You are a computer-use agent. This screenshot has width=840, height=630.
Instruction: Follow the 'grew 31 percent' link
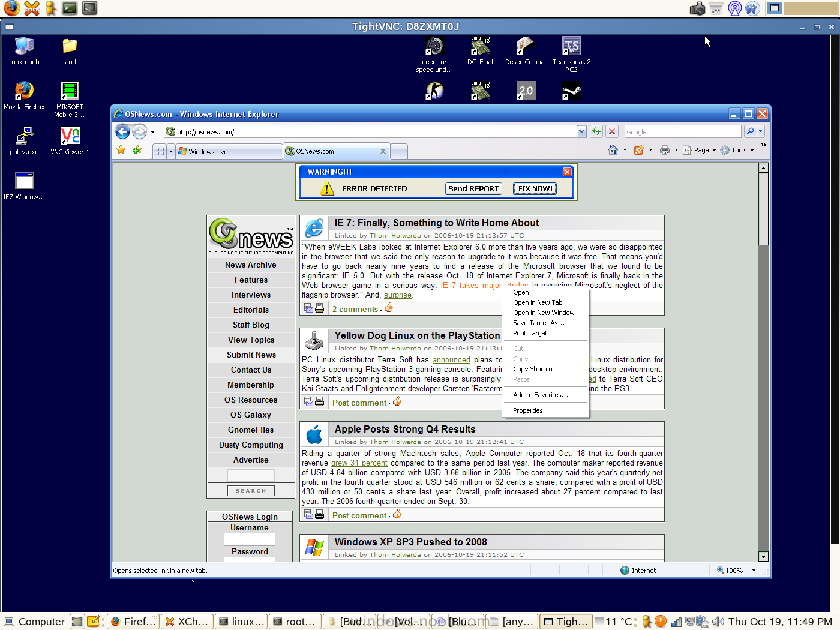359,463
